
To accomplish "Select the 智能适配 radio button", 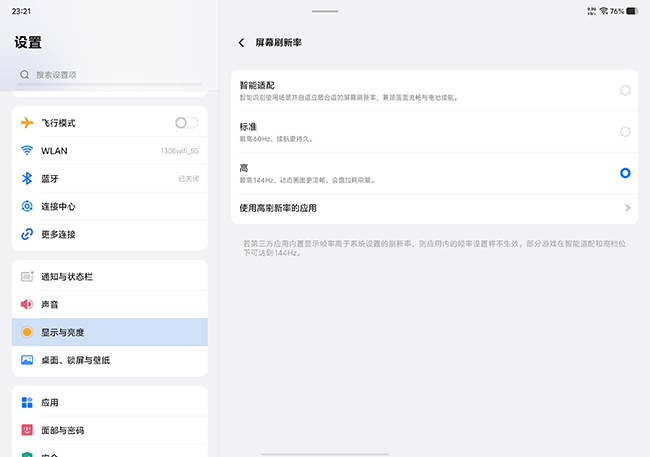I will pyautogui.click(x=625, y=90).
